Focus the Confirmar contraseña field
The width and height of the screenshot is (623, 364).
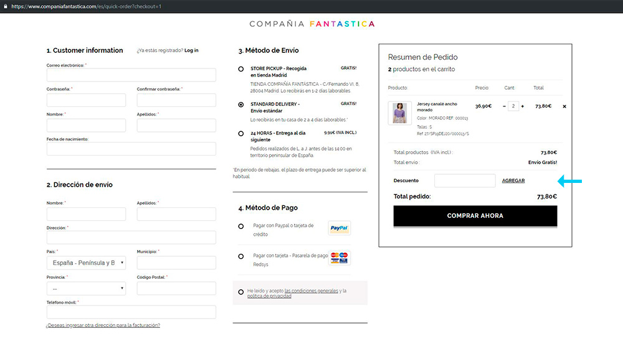[176, 100]
